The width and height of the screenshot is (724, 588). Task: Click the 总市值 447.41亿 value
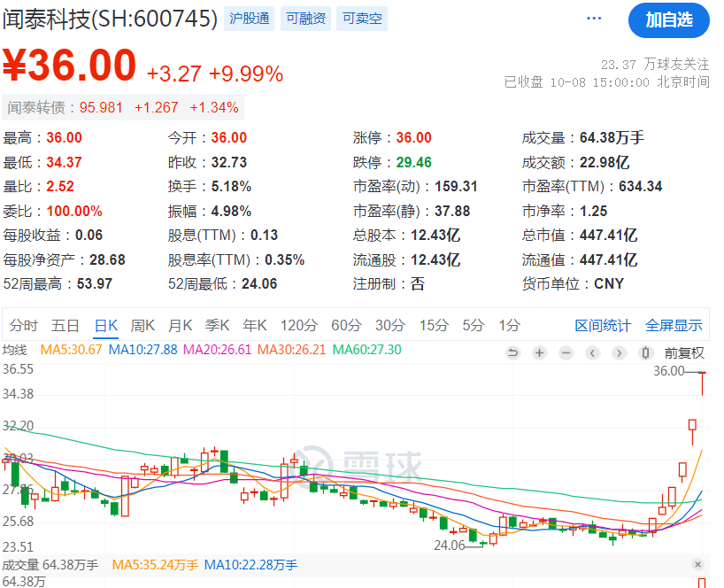click(x=609, y=235)
